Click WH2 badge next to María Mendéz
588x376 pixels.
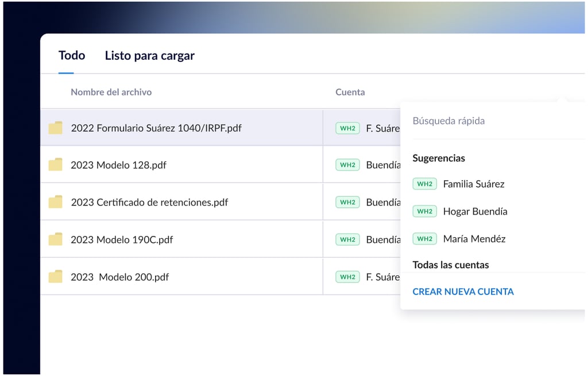424,239
